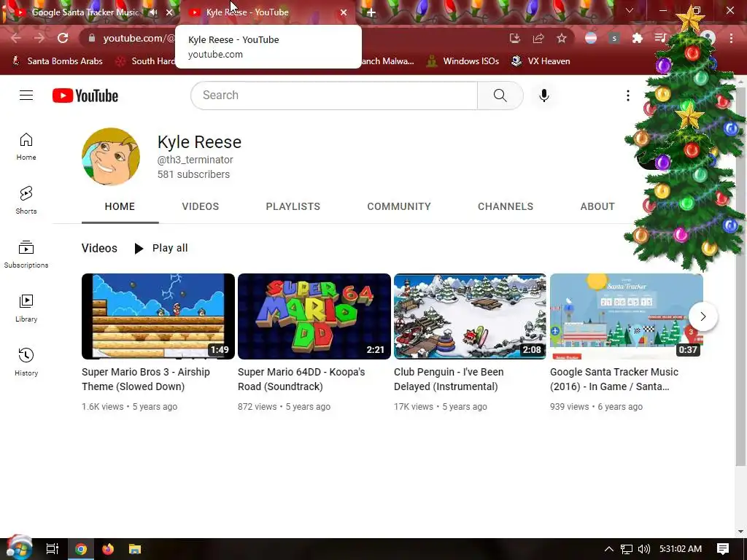Select the CHANNELS channel tab

pyautogui.click(x=506, y=206)
